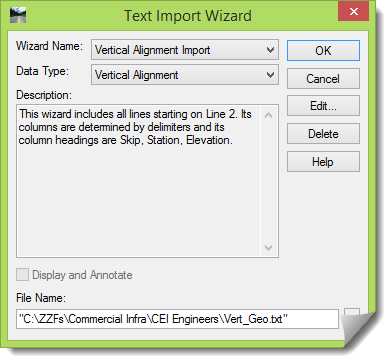Image resolution: width=391 pixels, height=363 pixels.
Task: Click the File Name path field
Action: click(177, 319)
